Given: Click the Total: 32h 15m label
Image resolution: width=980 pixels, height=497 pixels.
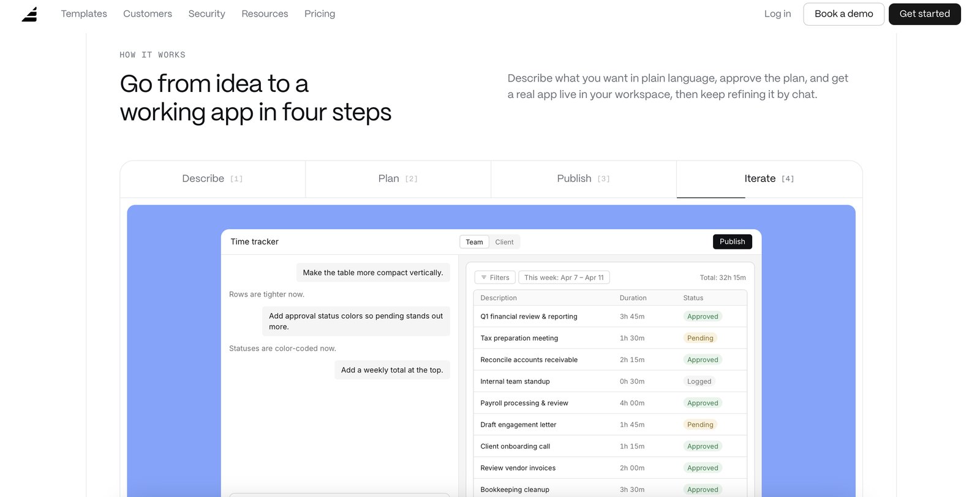Looking at the screenshot, I should [x=723, y=278].
